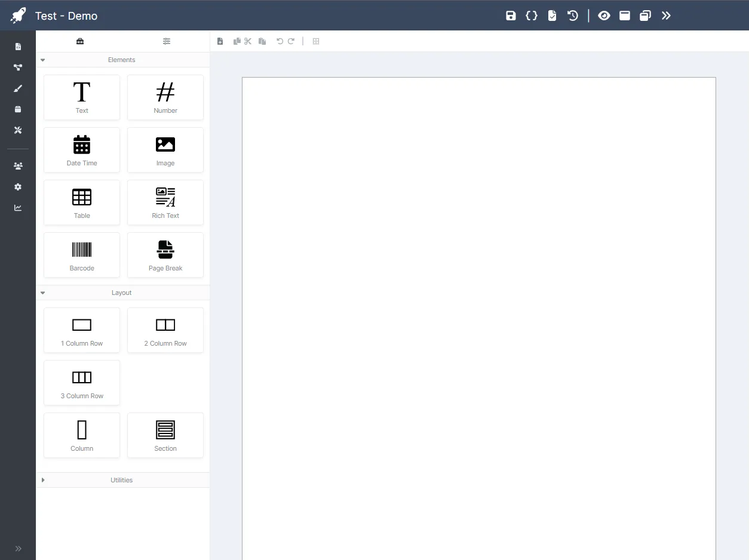Expand the top toolbar with the double chevron

pyautogui.click(x=667, y=16)
